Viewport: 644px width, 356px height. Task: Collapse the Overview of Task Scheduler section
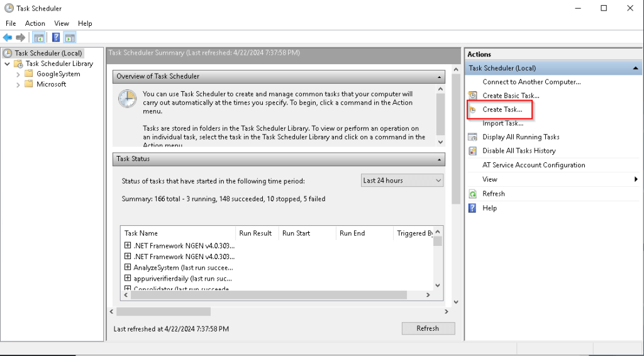tap(440, 77)
